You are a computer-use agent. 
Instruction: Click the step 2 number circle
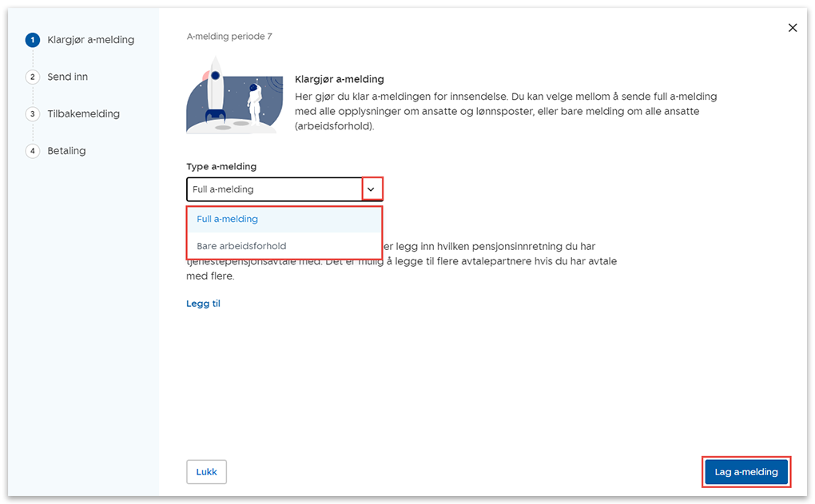coord(33,77)
